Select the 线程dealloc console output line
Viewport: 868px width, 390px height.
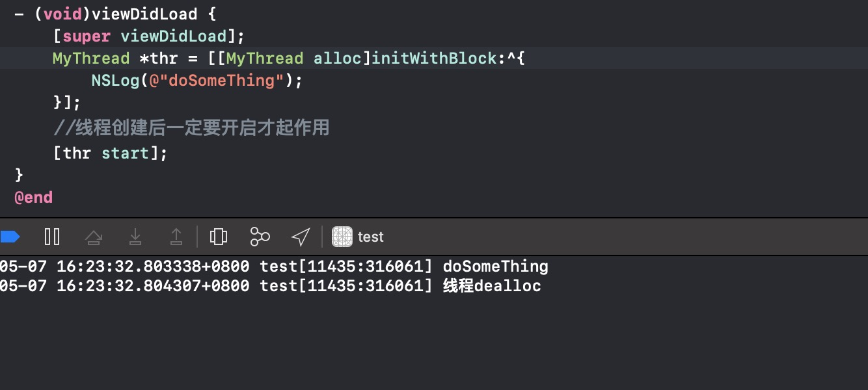click(x=271, y=287)
